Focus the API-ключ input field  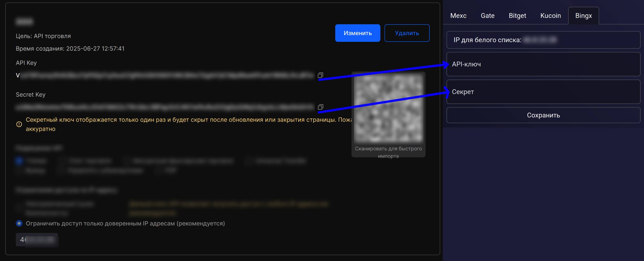coord(543,64)
